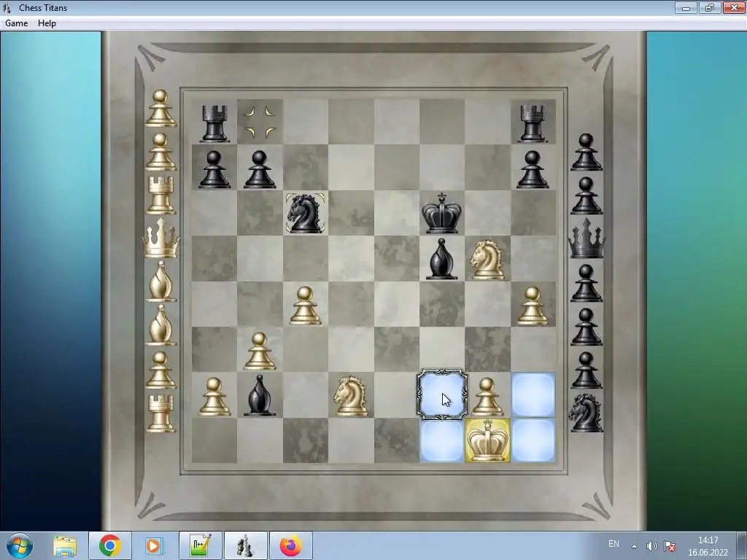Open Action Center flag icon
Viewport: 747px width, 560px height.
point(670,546)
